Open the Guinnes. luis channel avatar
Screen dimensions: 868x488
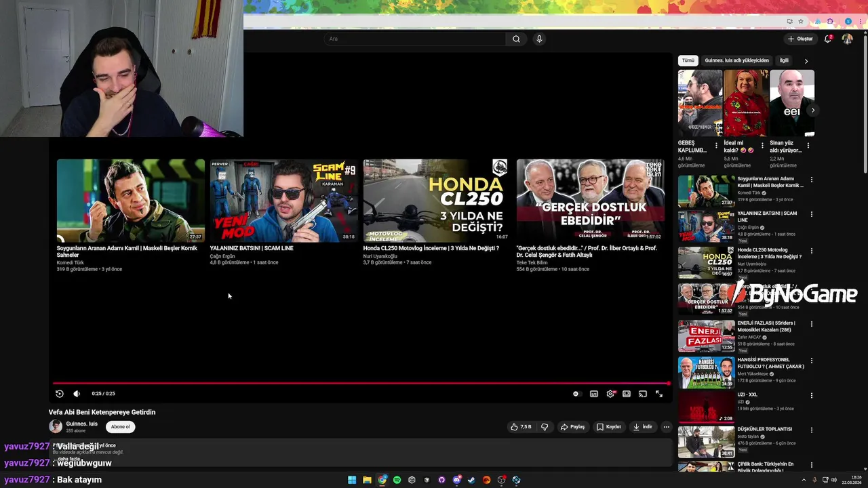56,426
